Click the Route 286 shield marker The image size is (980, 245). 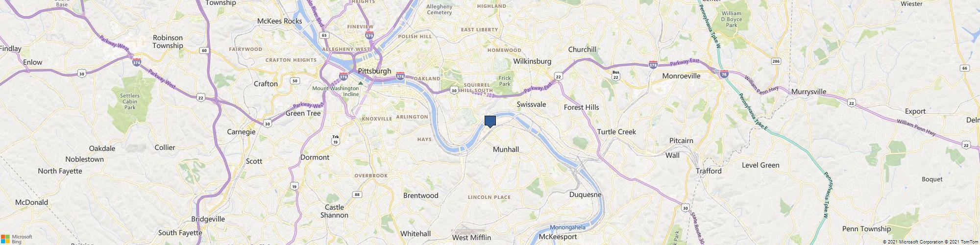pos(776,61)
